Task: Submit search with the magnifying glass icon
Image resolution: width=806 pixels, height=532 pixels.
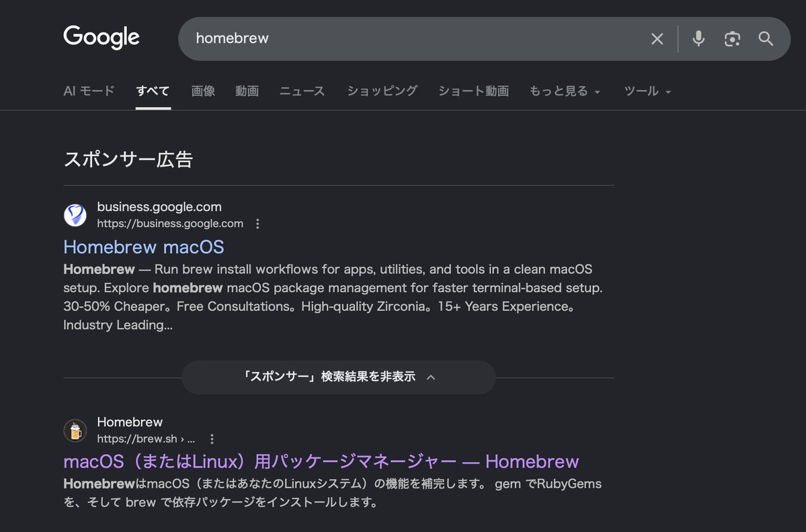Action: pos(766,38)
